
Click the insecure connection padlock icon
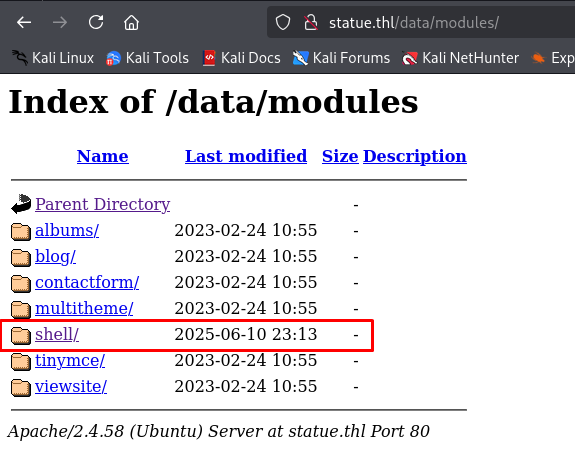tap(311, 23)
